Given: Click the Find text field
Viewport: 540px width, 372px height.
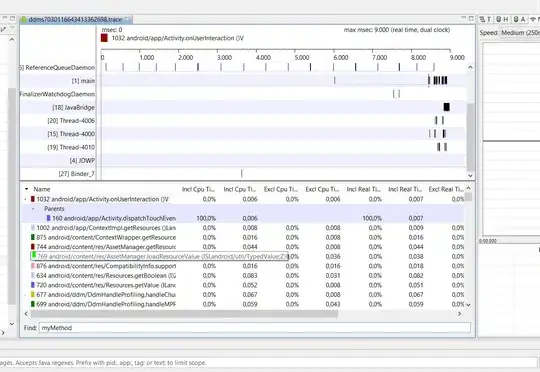Looking at the screenshot, I should pyautogui.click(x=255, y=328).
